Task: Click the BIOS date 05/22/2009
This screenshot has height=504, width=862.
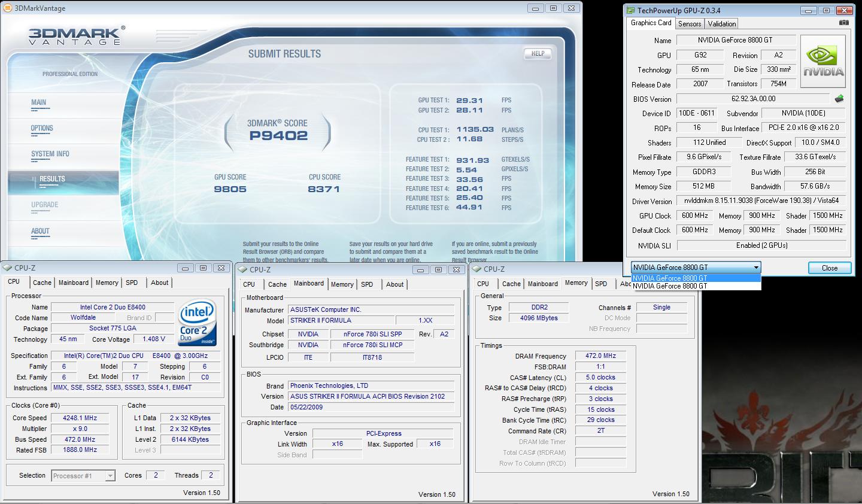Action: [371, 407]
